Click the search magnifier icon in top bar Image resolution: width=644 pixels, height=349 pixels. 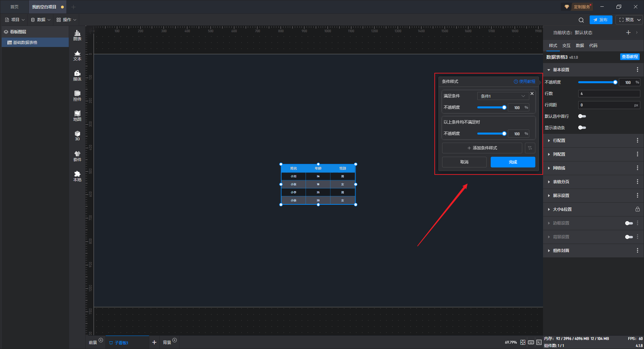point(581,20)
